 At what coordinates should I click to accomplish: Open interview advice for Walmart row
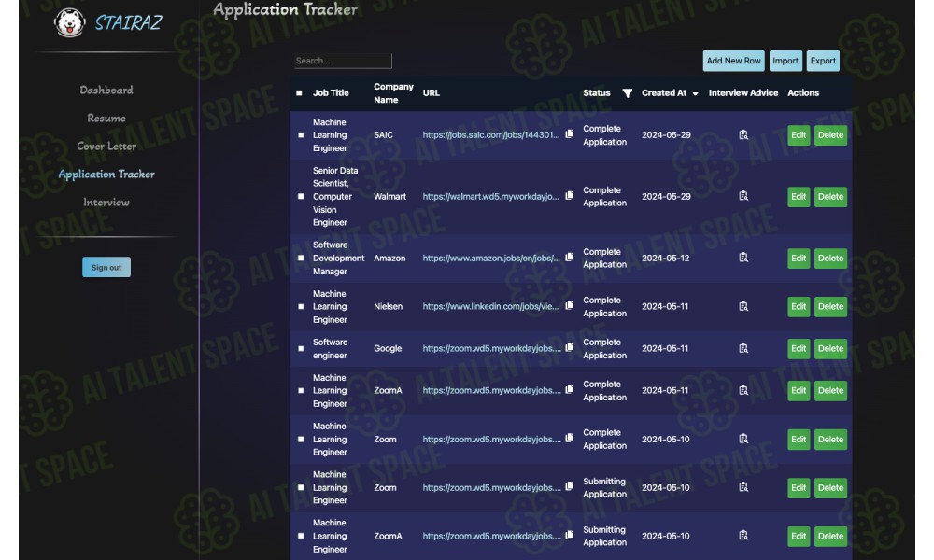(x=743, y=196)
